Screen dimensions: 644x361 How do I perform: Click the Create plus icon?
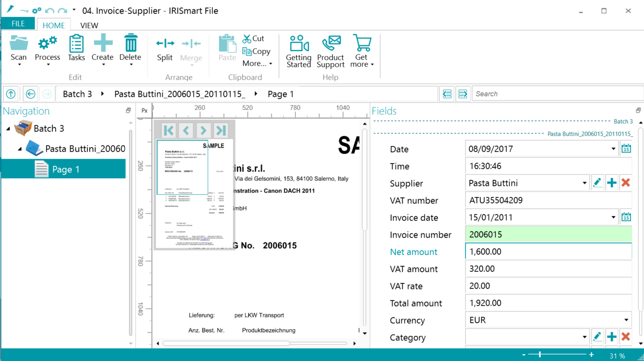click(103, 42)
